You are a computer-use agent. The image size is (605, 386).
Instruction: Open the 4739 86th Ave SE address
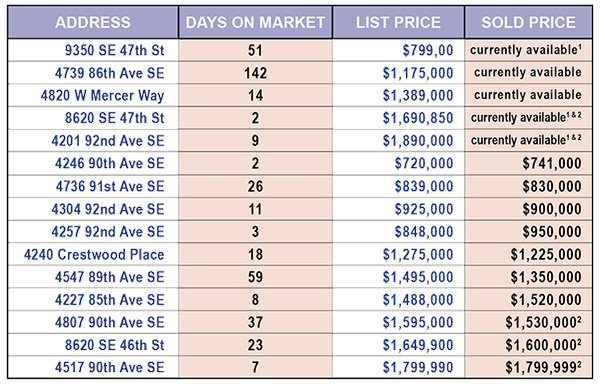click(x=109, y=73)
